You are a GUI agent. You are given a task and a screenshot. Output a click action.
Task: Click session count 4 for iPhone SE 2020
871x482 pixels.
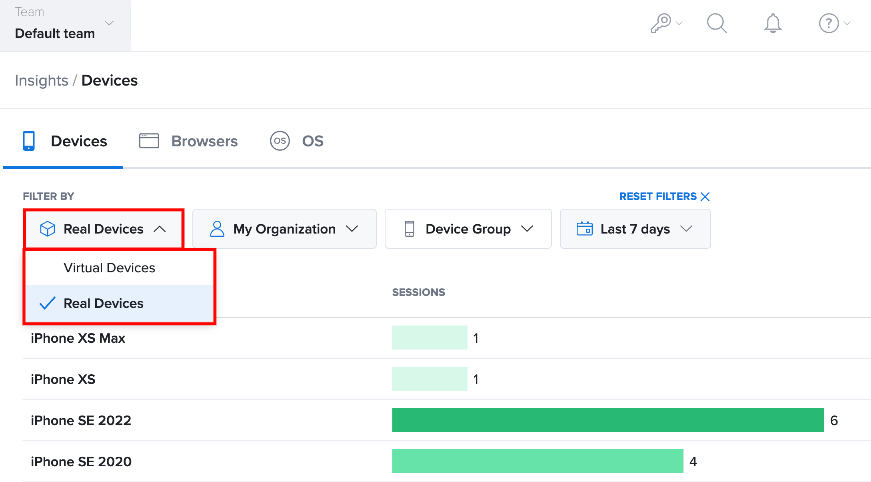click(x=693, y=461)
